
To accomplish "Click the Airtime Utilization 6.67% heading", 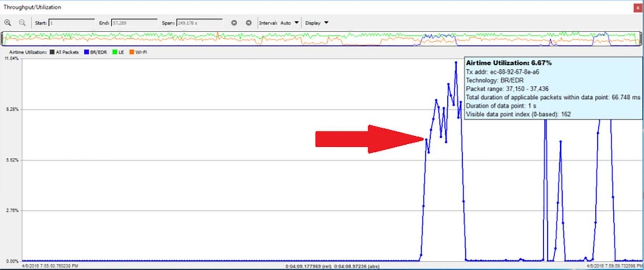I will pos(509,63).
